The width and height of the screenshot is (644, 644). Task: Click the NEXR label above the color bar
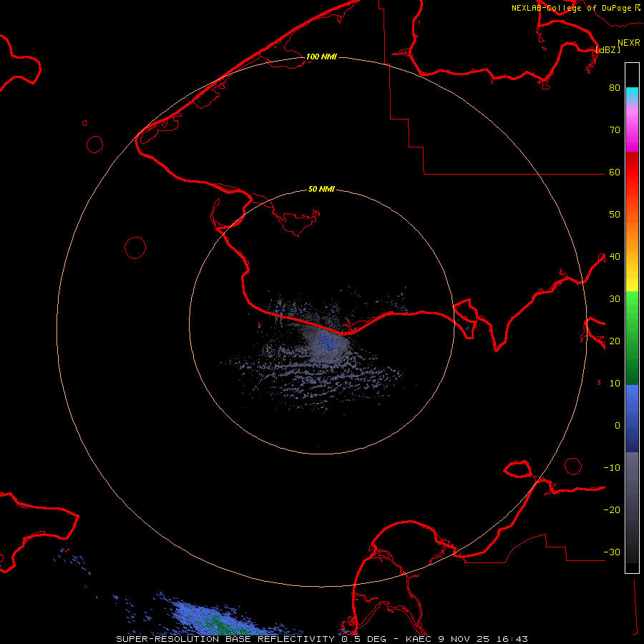[628, 43]
